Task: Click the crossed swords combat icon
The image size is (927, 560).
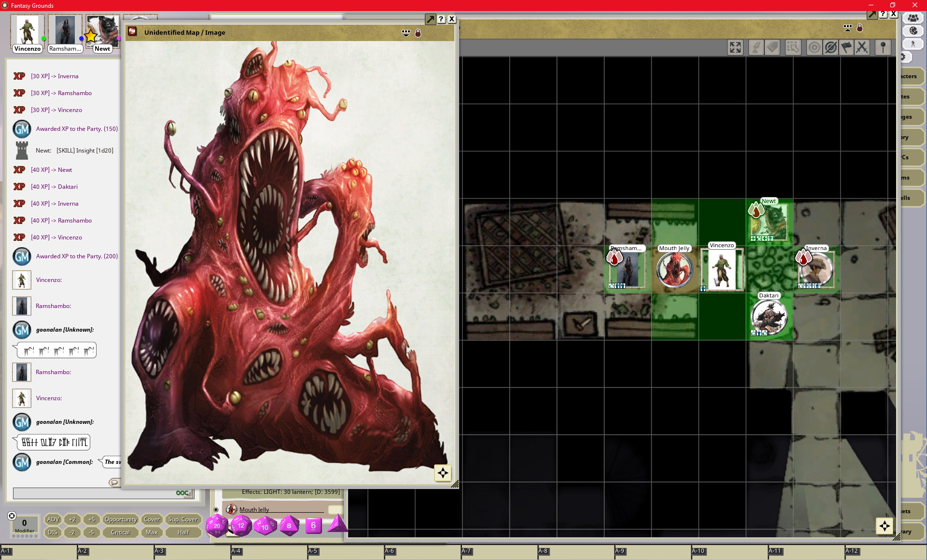Action: pos(862,47)
